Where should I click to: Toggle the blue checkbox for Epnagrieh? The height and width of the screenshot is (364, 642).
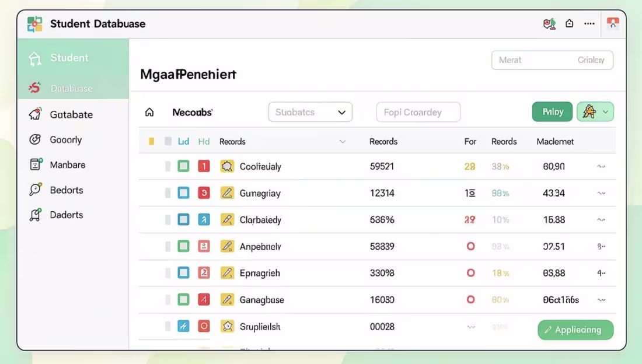[183, 272]
